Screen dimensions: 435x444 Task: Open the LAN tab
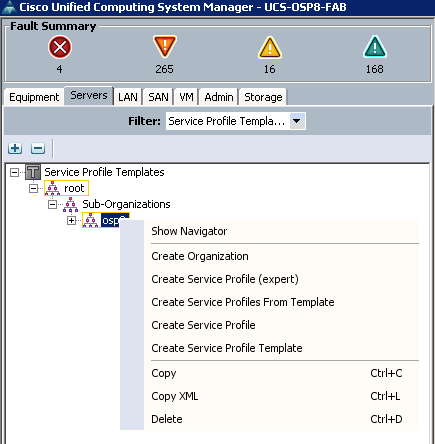pos(128,97)
